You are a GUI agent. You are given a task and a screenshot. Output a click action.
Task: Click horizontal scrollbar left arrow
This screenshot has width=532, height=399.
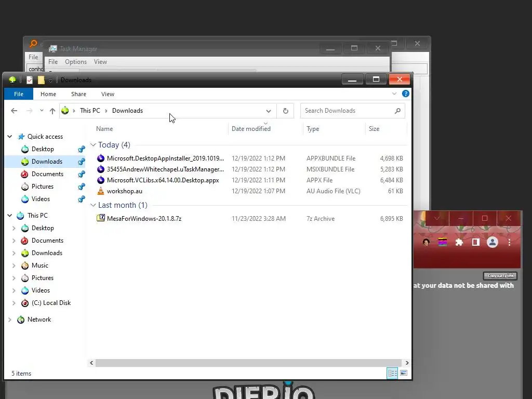(x=91, y=363)
